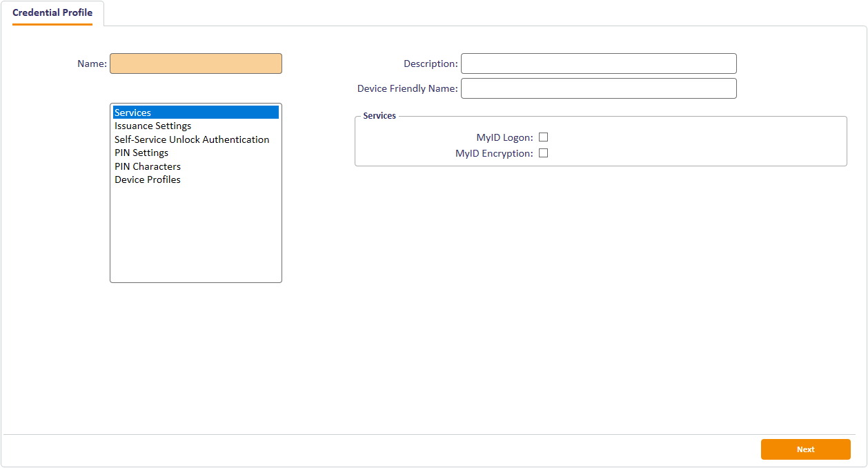Click the MyID Encryption label text
Screen dimensions: 868x468
(x=494, y=153)
